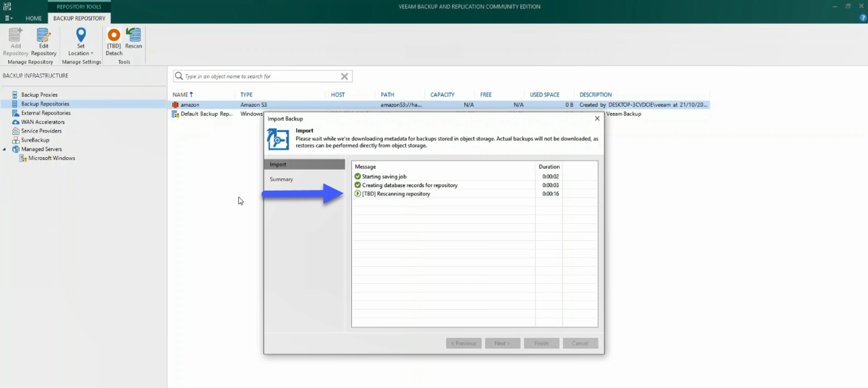The height and width of the screenshot is (388, 868).
Task: Select the Import step in the wizard
Action: pos(304,164)
